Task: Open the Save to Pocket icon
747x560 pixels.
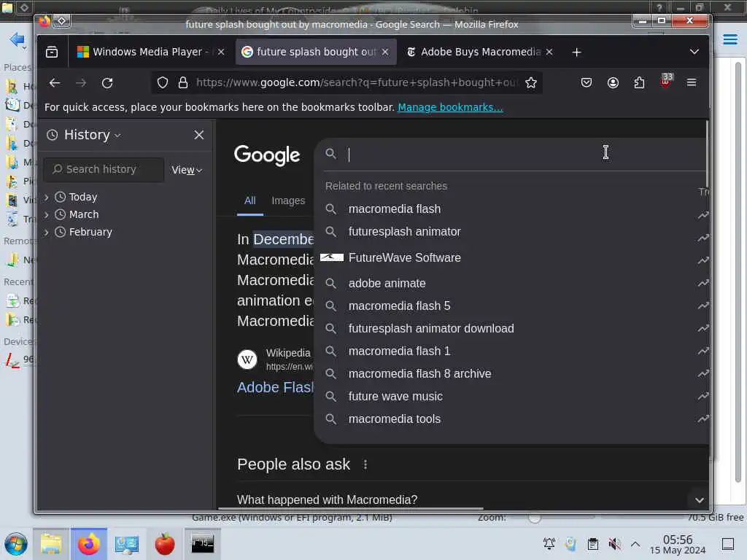Action: [x=587, y=83]
